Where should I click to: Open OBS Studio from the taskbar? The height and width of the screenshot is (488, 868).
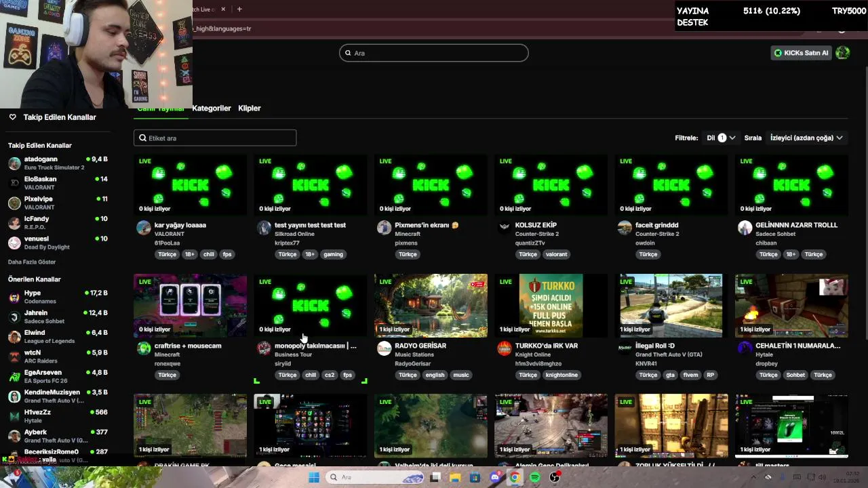[555, 477]
